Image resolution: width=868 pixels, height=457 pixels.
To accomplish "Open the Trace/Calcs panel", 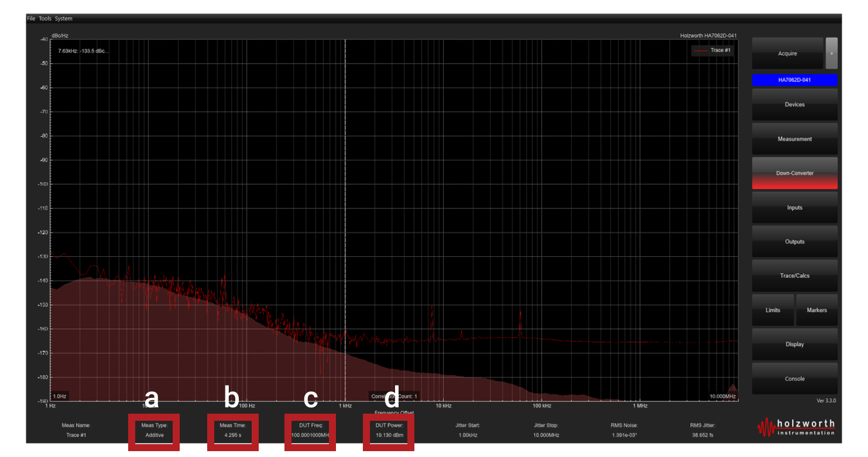I will click(x=794, y=276).
